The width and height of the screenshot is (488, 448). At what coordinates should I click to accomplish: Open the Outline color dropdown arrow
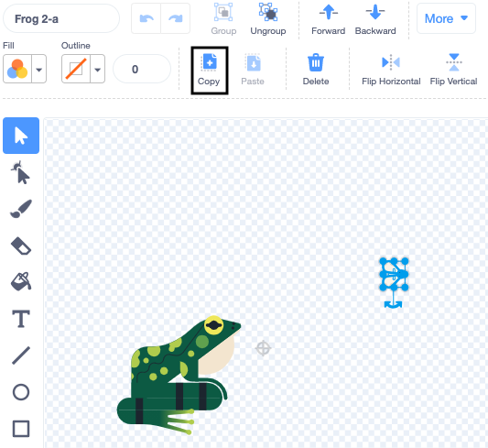(97, 69)
